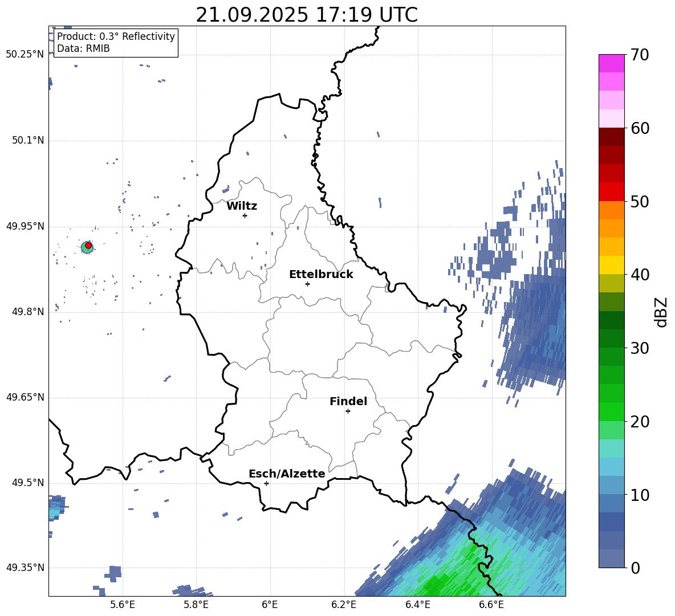Pick the magenta swatch near 70 dBZ
Screen dimensions: 675x616
tap(611, 64)
